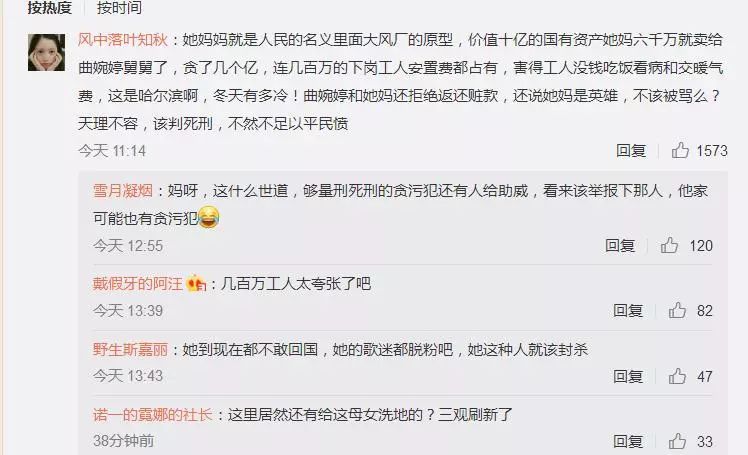The width and height of the screenshot is (748, 455).
Task: Open avatar of 风中落叶知秋
Action: (x=46, y=52)
